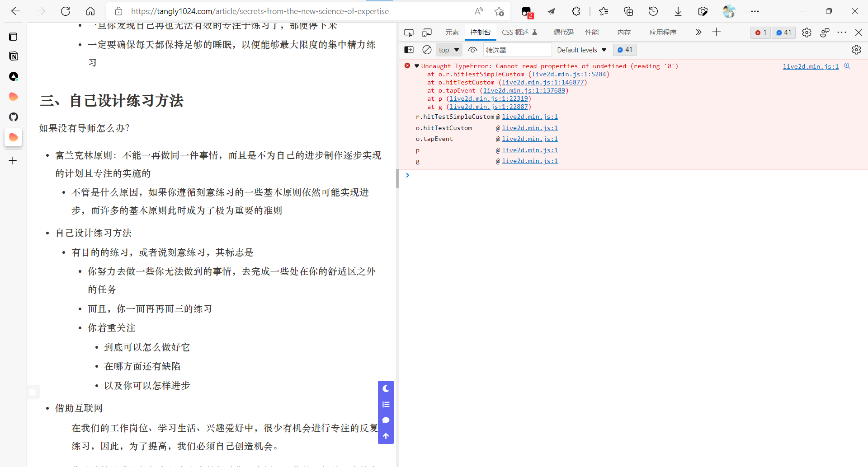Switch to the 元素 tab
This screenshot has width=868, height=467.
[x=452, y=33]
